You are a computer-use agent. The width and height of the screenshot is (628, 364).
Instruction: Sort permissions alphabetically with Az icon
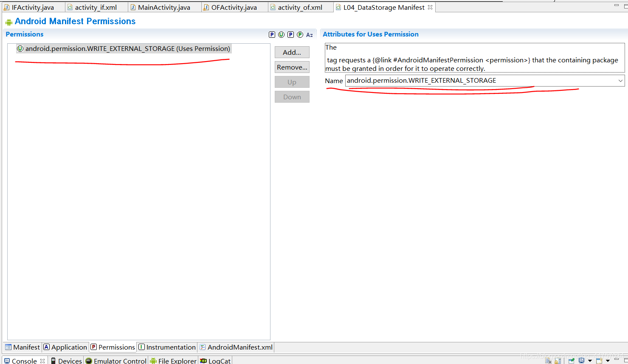[310, 35]
